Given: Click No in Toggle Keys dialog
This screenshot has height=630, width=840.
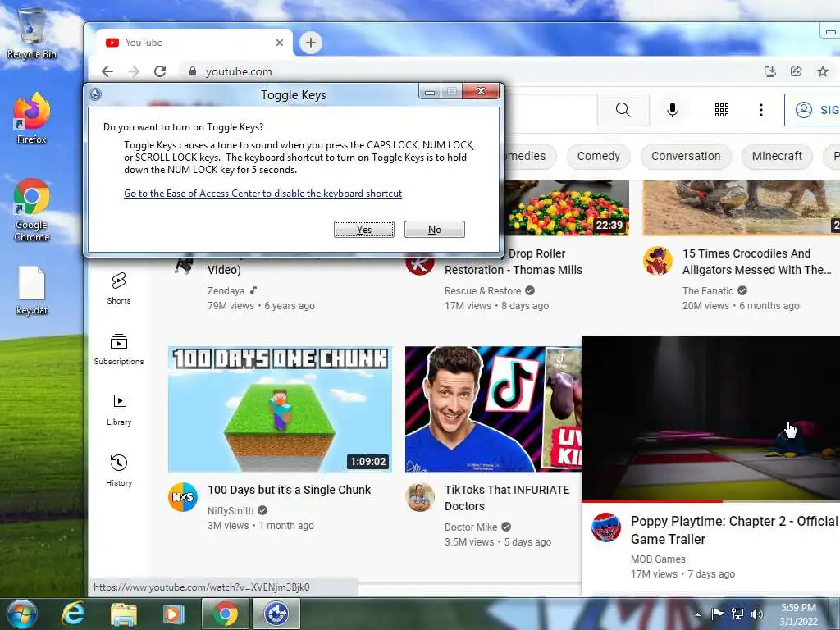Looking at the screenshot, I should [x=435, y=230].
